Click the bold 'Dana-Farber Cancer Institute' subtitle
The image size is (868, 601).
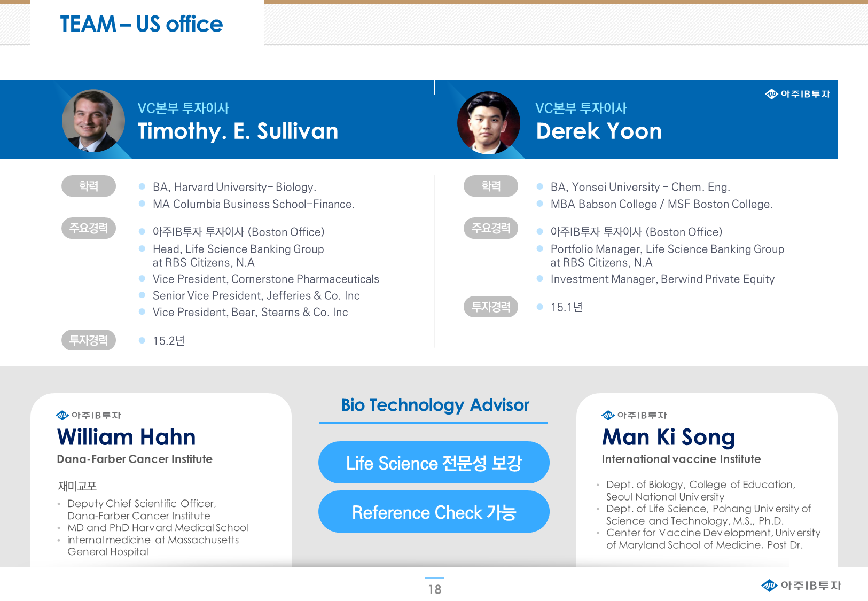(x=135, y=459)
